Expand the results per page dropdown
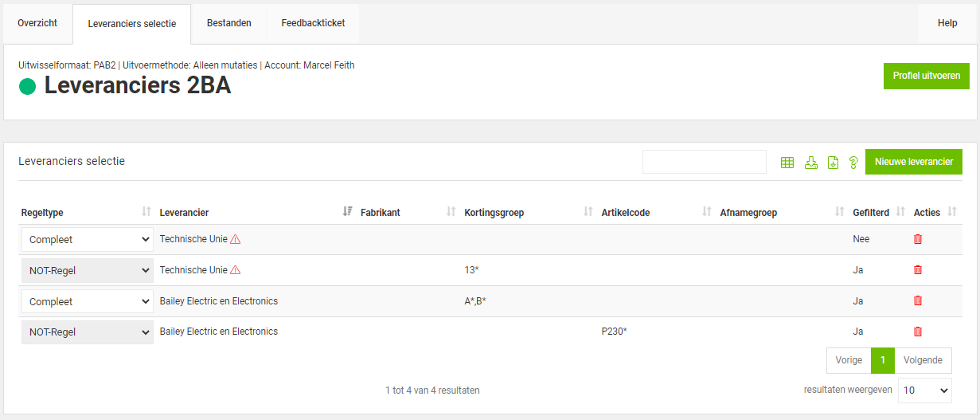980x420 pixels. (x=924, y=391)
